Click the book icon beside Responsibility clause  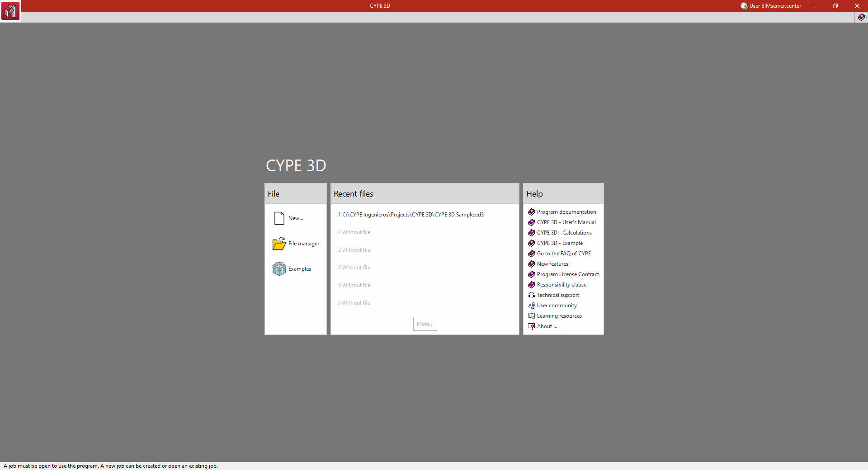click(x=532, y=285)
